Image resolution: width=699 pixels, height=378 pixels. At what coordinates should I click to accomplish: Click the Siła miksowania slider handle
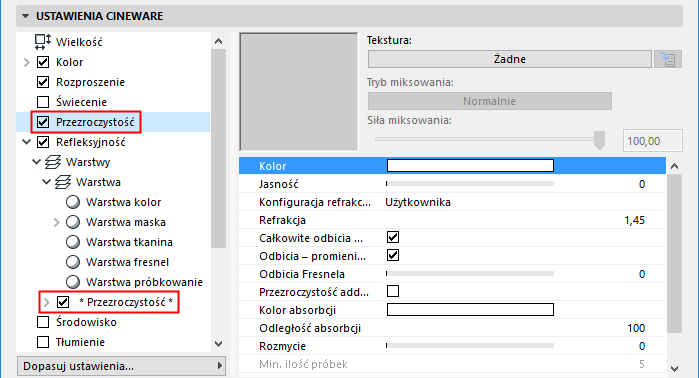click(x=599, y=140)
